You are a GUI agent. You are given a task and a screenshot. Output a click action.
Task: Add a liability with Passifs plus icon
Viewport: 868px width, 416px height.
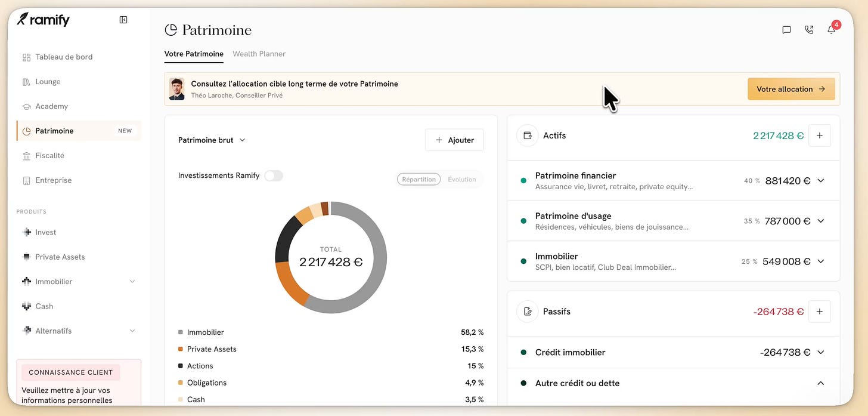tap(819, 311)
